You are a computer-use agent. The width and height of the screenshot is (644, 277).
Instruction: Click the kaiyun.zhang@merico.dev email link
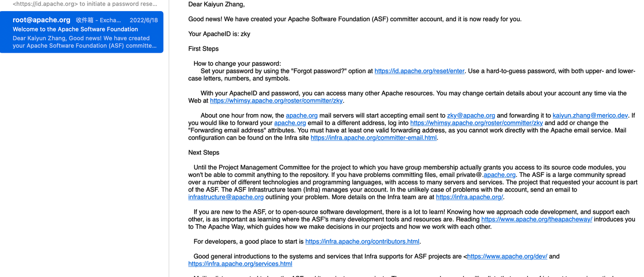[x=590, y=115]
